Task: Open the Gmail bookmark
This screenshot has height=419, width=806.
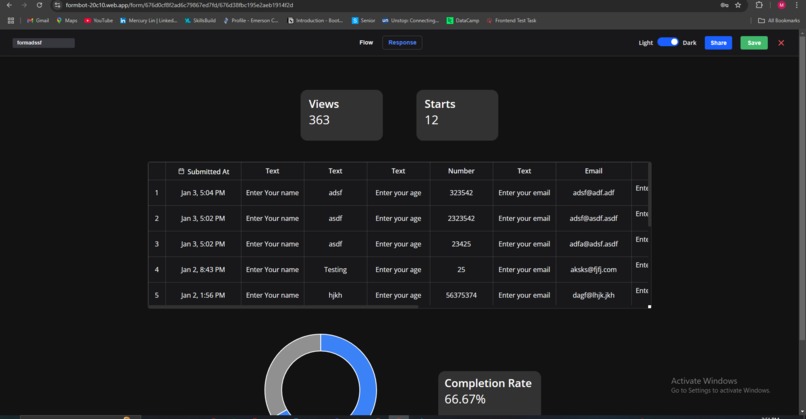Action: coord(38,21)
